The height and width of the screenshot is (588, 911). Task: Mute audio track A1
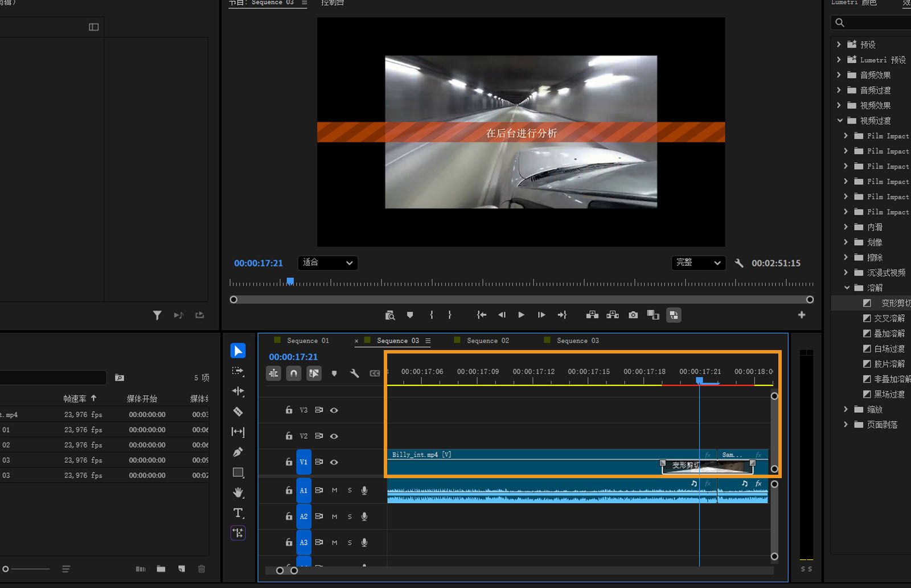pos(334,490)
